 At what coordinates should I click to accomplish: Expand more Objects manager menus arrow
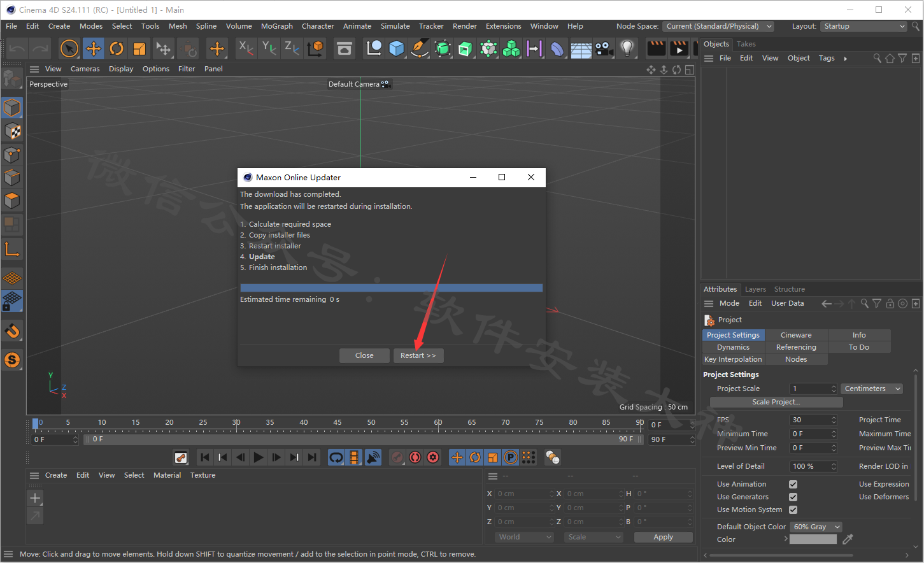(x=845, y=59)
